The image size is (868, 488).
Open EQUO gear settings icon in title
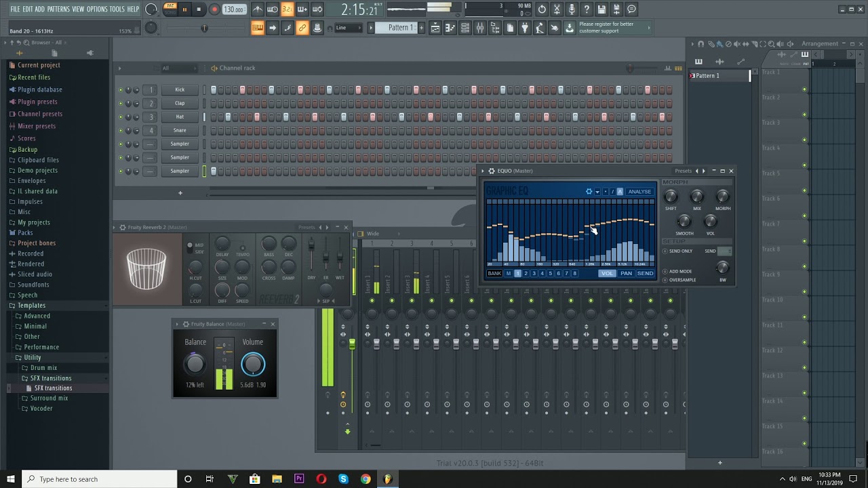492,171
